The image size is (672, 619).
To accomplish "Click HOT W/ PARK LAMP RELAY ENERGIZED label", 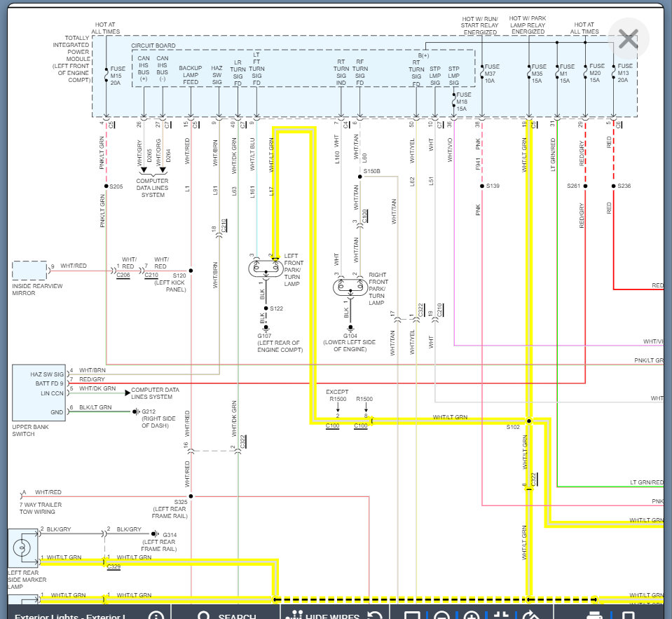I will point(528,25).
